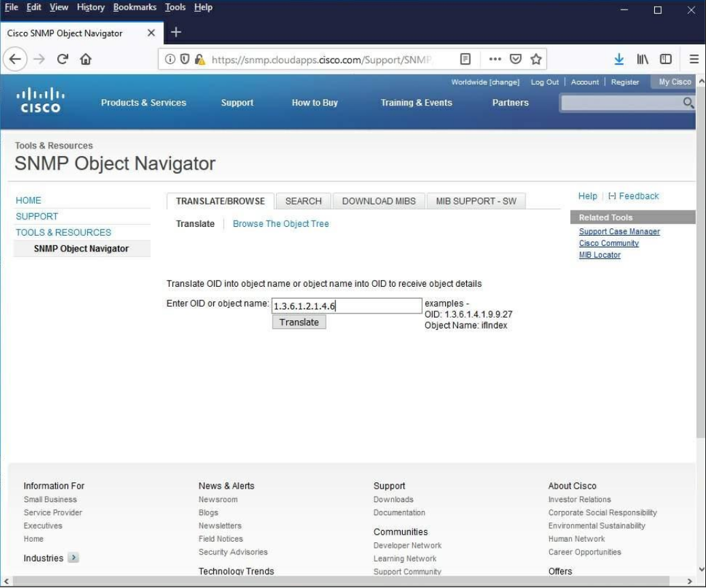
Task: Open MIB Locator link
Action: pos(600,255)
